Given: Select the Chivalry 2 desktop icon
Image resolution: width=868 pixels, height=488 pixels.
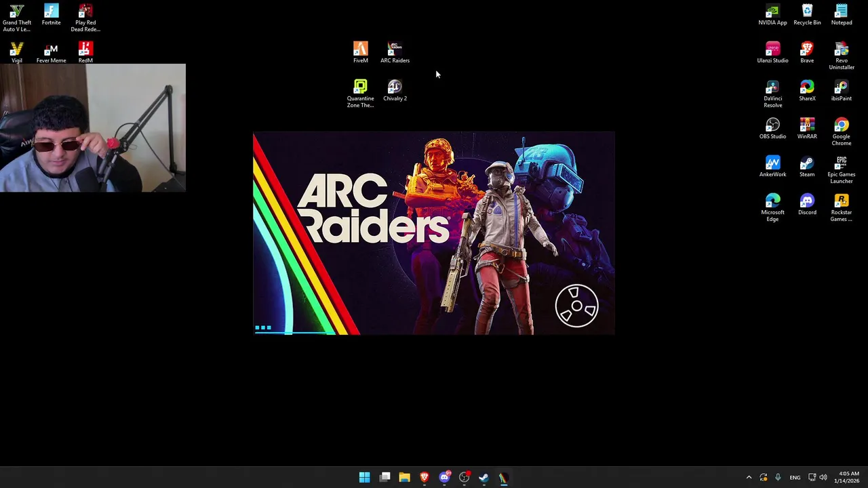Looking at the screenshot, I should coord(395,91).
